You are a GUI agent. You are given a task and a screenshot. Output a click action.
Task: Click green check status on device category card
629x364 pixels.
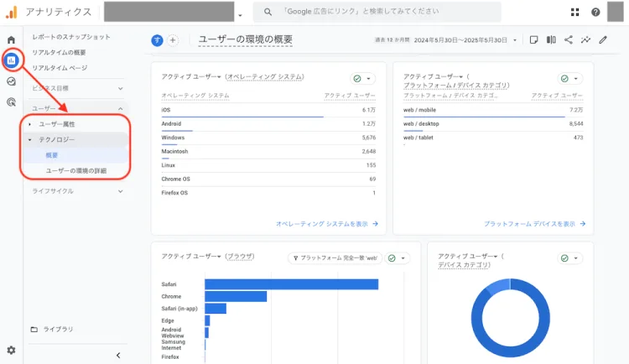coord(564,258)
